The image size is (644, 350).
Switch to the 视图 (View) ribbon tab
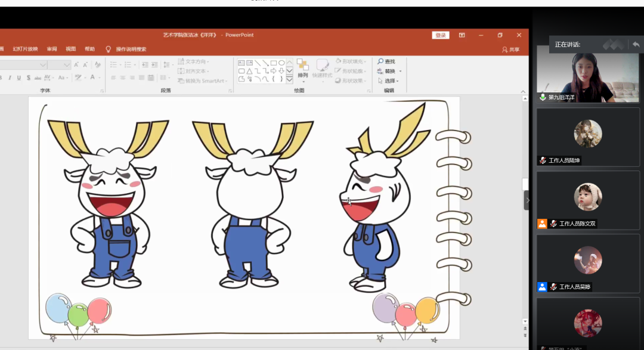[x=70, y=49]
